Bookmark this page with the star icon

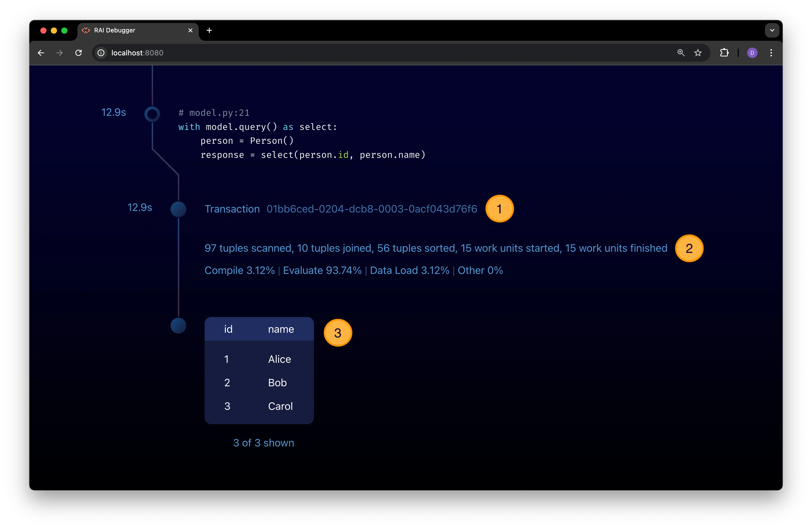click(698, 53)
